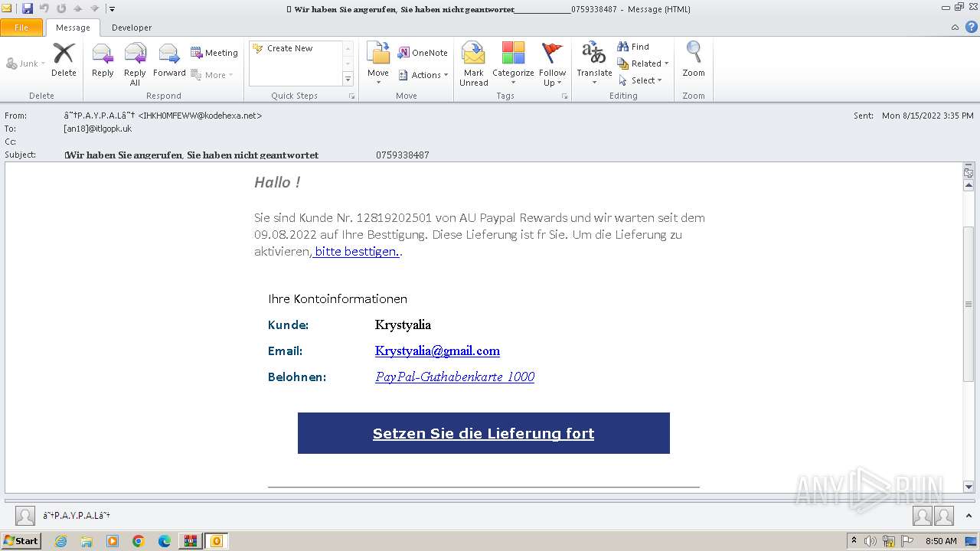The height and width of the screenshot is (551, 980).
Task: Open the More respond options dropdown
Action: coord(212,75)
